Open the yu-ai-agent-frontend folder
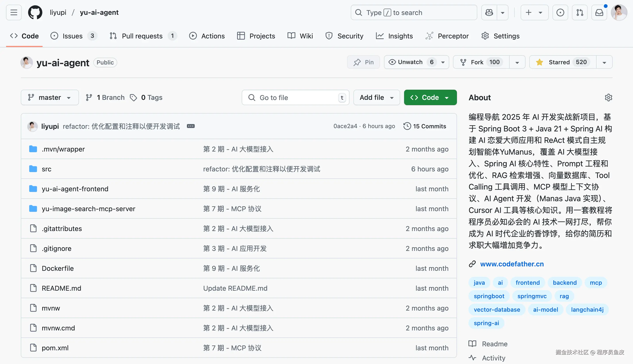 coord(75,189)
